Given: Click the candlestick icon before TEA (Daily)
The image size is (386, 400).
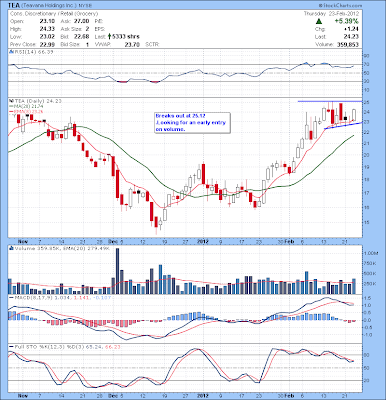Looking at the screenshot, I should point(11,100).
